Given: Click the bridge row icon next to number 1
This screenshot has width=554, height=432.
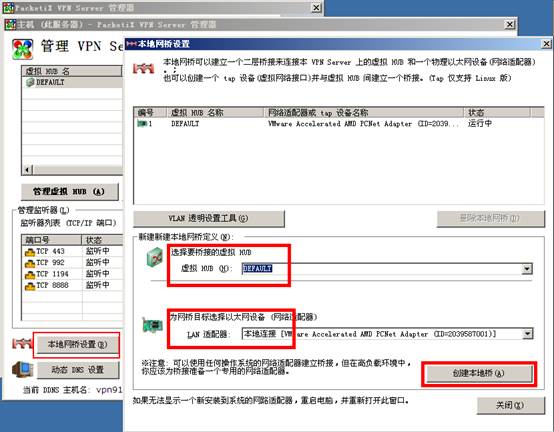Looking at the screenshot, I should coord(142,124).
